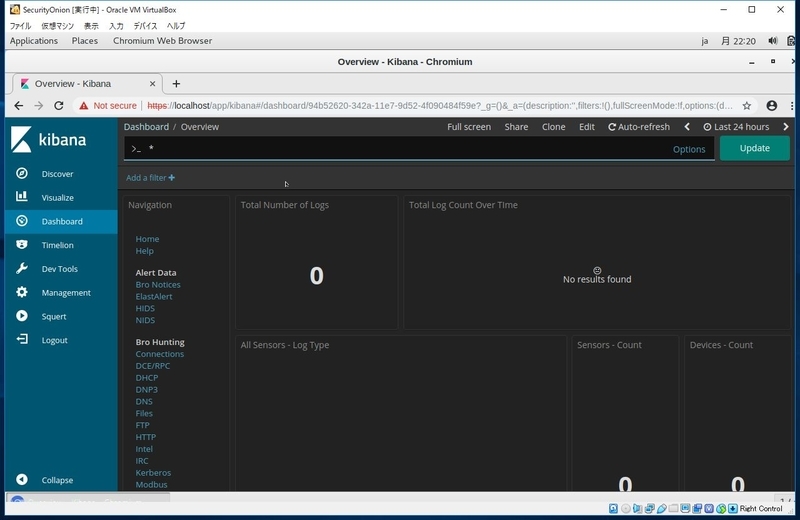Screen dimensions: 800x520
Task: Open Timelion mask icon
Action: pyautogui.click(x=21, y=244)
